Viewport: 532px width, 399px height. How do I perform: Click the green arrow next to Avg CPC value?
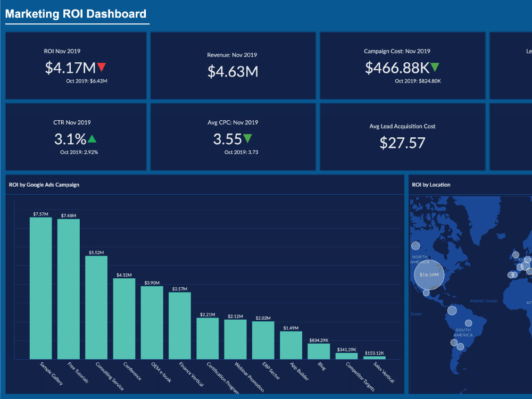tap(248, 137)
